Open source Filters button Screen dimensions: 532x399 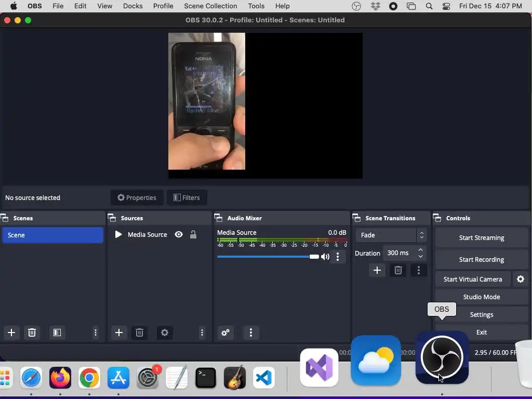coord(187,197)
